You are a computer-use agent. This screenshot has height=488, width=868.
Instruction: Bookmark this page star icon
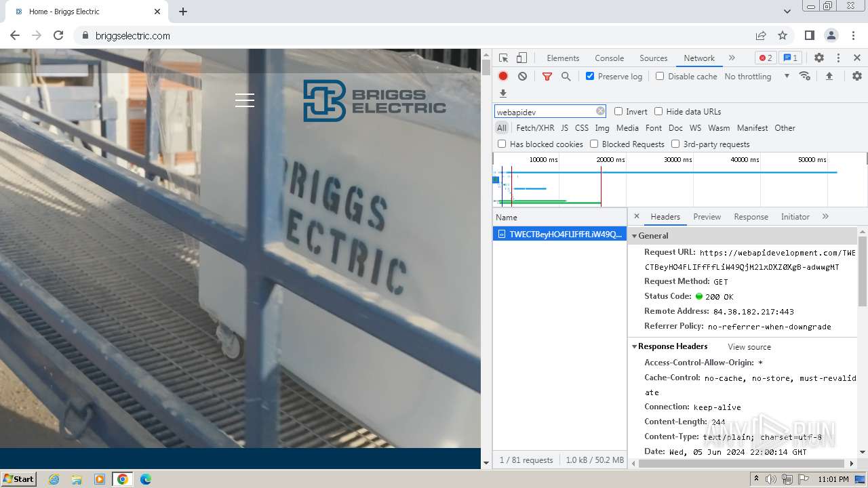(783, 35)
